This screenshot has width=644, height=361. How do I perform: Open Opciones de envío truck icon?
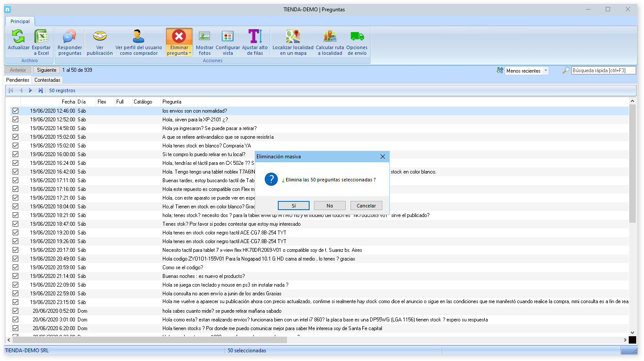pos(357,37)
